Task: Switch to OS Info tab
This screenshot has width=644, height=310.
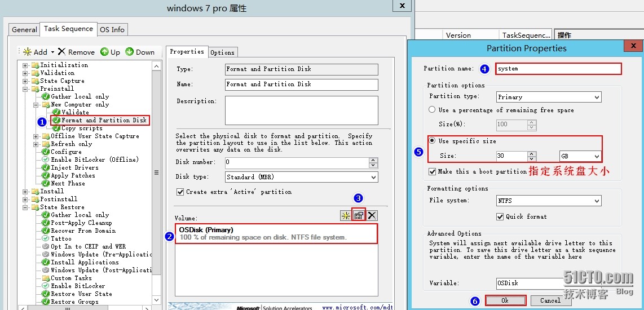Action: pyautogui.click(x=112, y=29)
